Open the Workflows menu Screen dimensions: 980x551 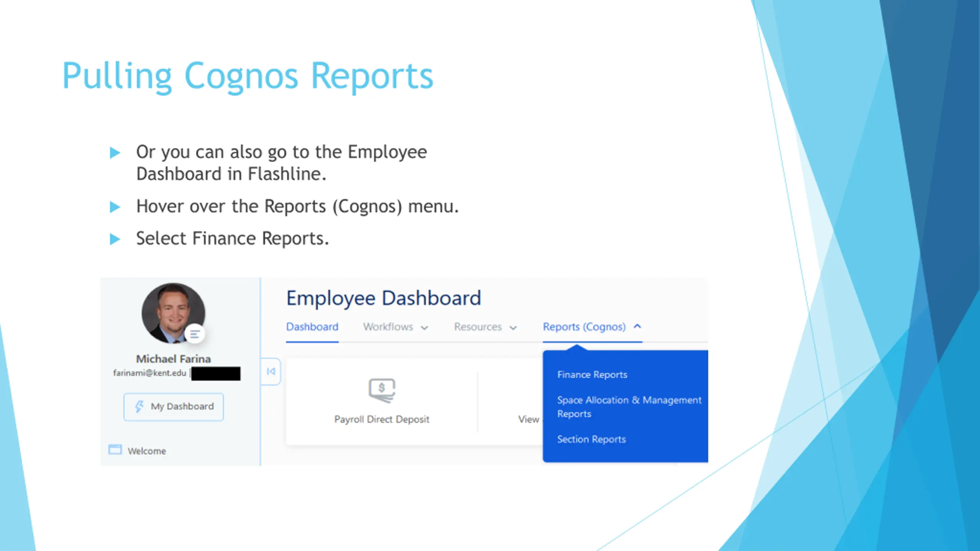tap(396, 327)
